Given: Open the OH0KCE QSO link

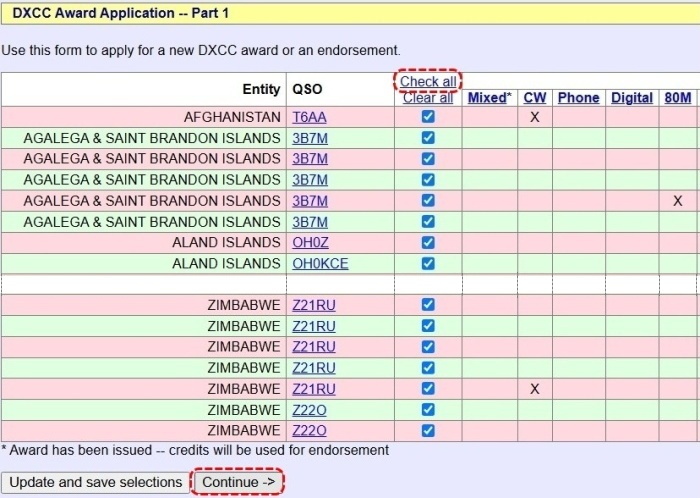Looking at the screenshot, I should click(x=320, y=264).
